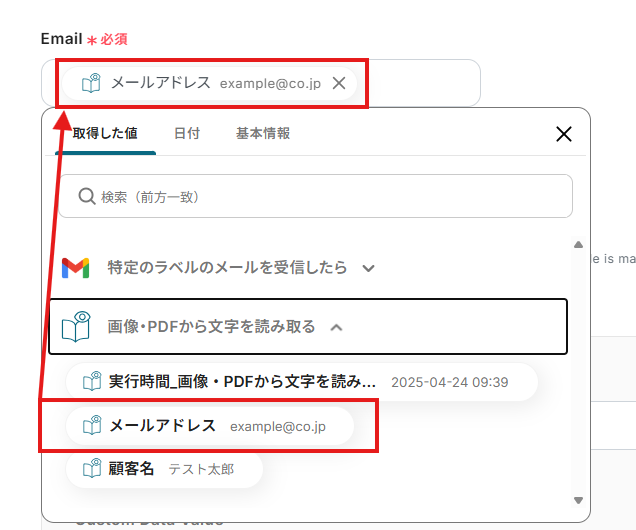
Task: Select the 実行時間_画像・PDF value chip
Action: (302, 382)
